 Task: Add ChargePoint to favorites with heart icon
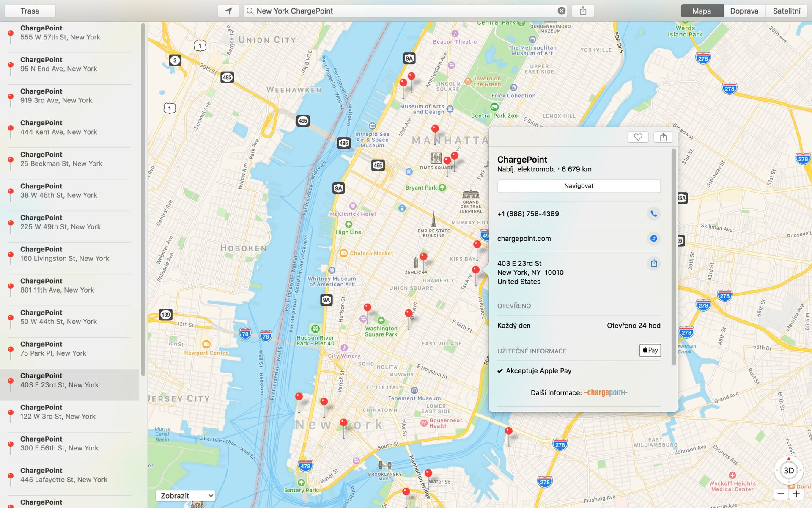(x=638, y=137)
